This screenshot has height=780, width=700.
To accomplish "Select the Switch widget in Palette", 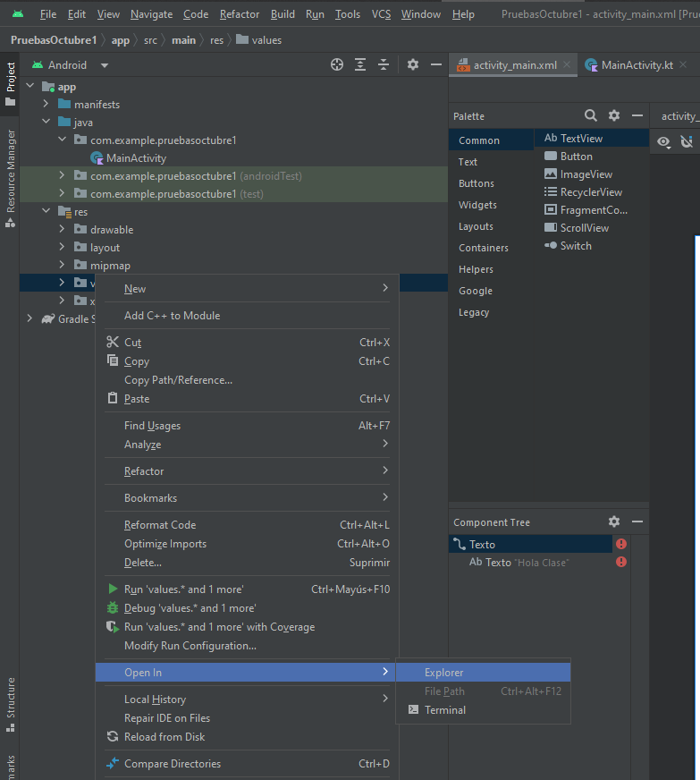I will 575,246.
